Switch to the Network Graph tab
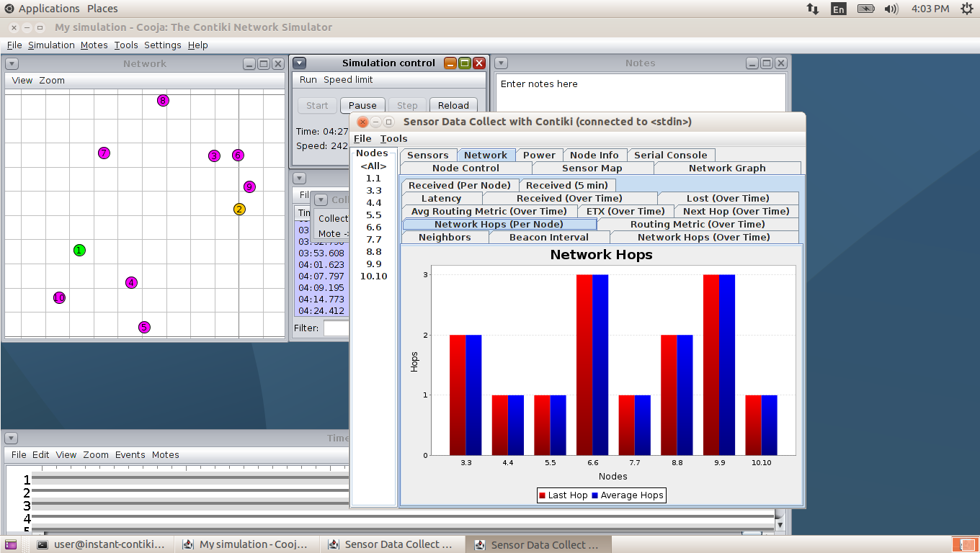This screenshot has height=553, width=980. (727, 168)
